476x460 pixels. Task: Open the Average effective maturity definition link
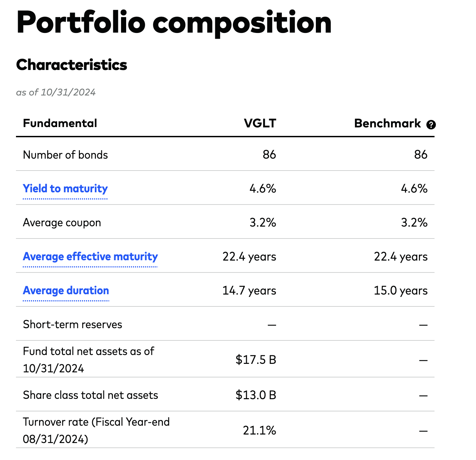click(90, 257)
